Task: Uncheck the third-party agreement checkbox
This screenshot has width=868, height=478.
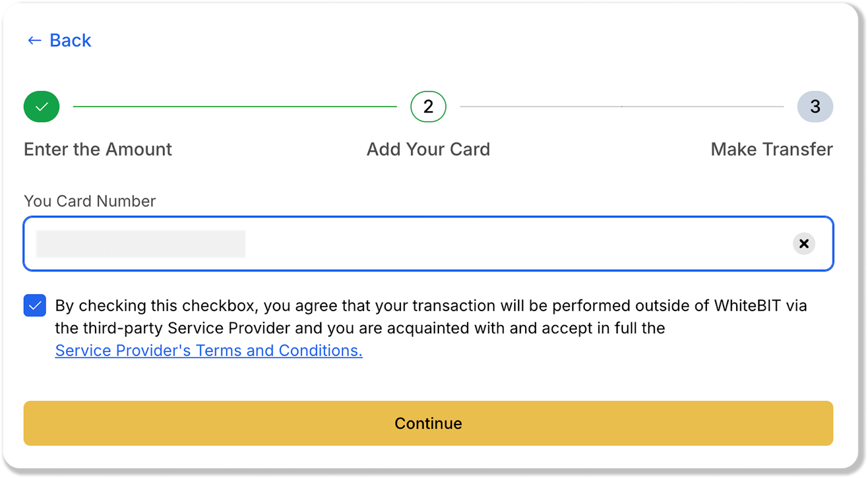Action: point(35,306)
